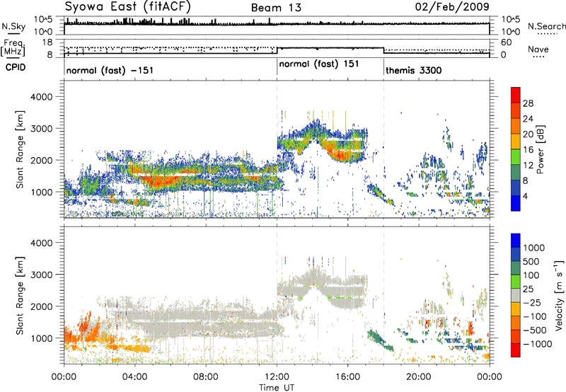Click 'Slant Range [km]' label of power panel
The width and height of the screenshot is (566, 392).
point(20,149)
